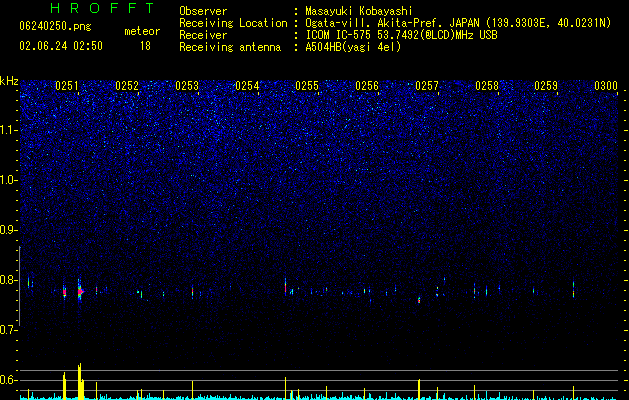Click the Receiving antenna label
This screenshot has width=629, height=400.
pos(230,47)
